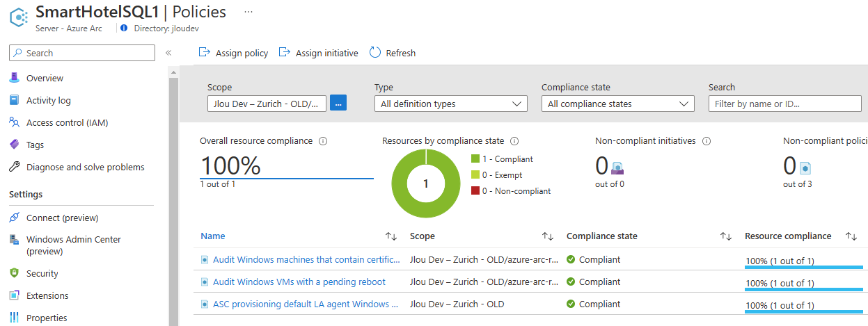Open the Type definition dropdown
Image resolution: width=868 pixels, height=326 pixels.
point(451,104)
